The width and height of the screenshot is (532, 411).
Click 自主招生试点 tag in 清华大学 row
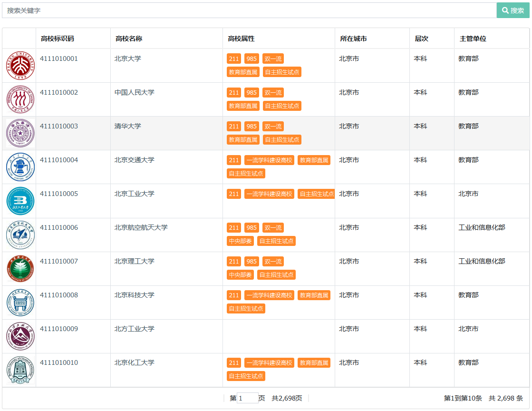click(282, 139)
